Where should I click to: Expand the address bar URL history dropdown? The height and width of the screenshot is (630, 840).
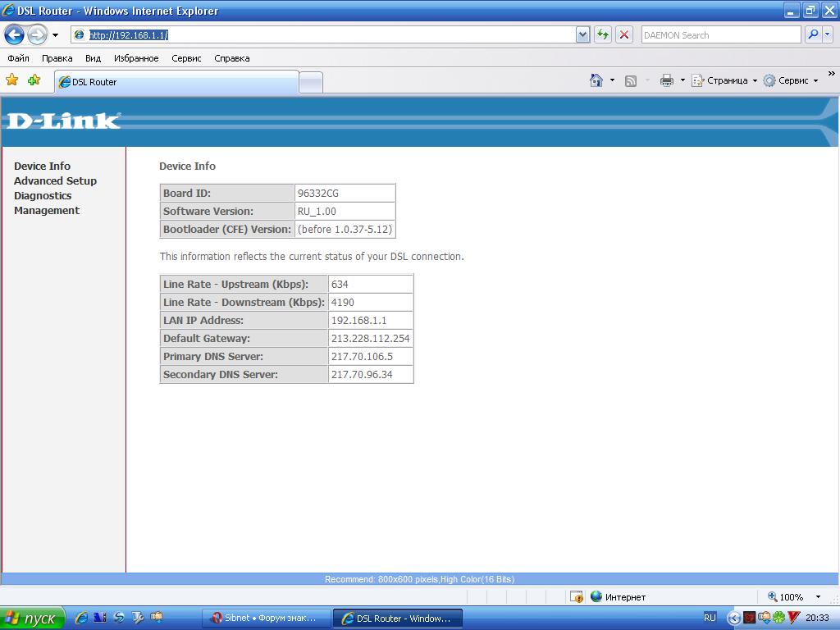coord(583,34)
